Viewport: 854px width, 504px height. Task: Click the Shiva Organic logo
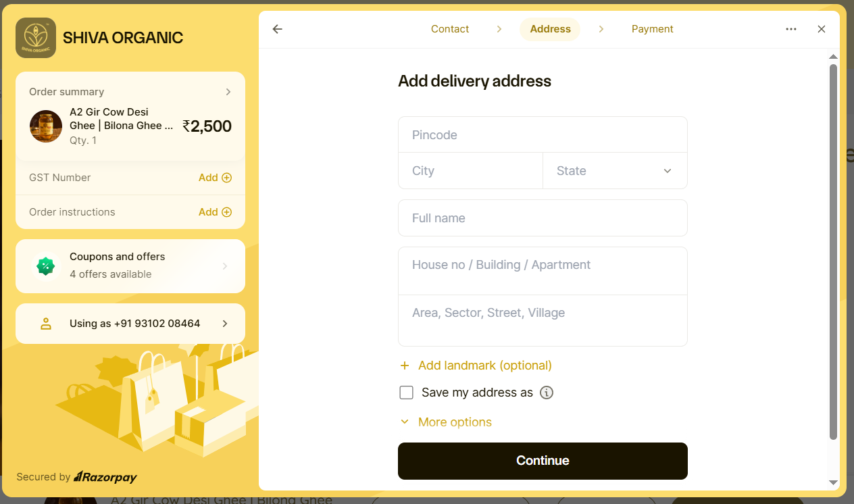tap(36, 38)
